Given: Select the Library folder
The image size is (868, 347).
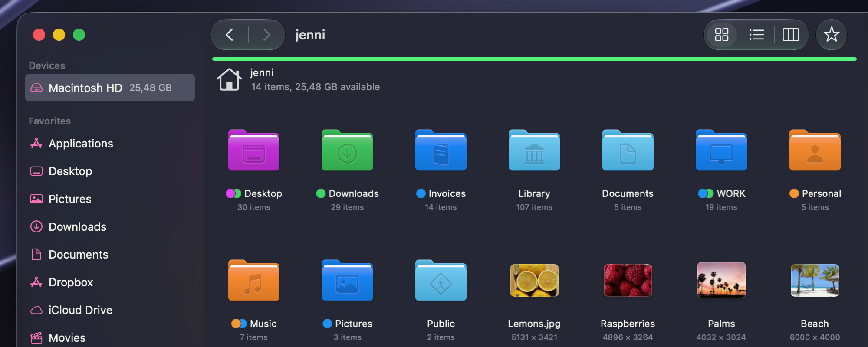Looking at the screenshot, I should click(534, 150).
